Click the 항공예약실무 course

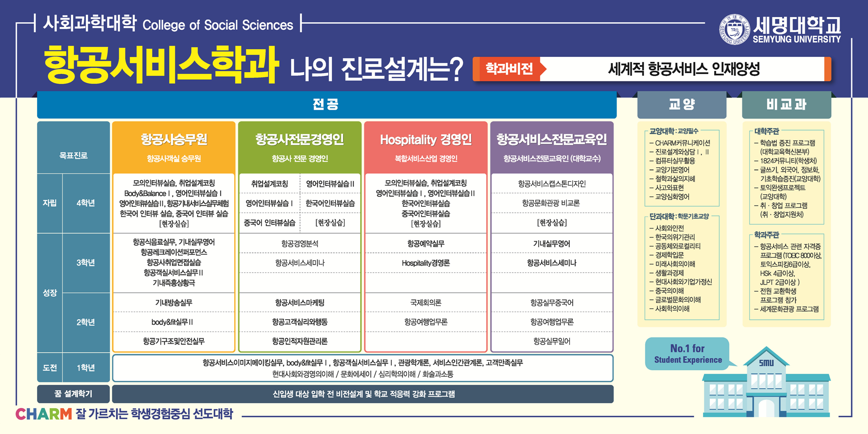click(426, 243)
